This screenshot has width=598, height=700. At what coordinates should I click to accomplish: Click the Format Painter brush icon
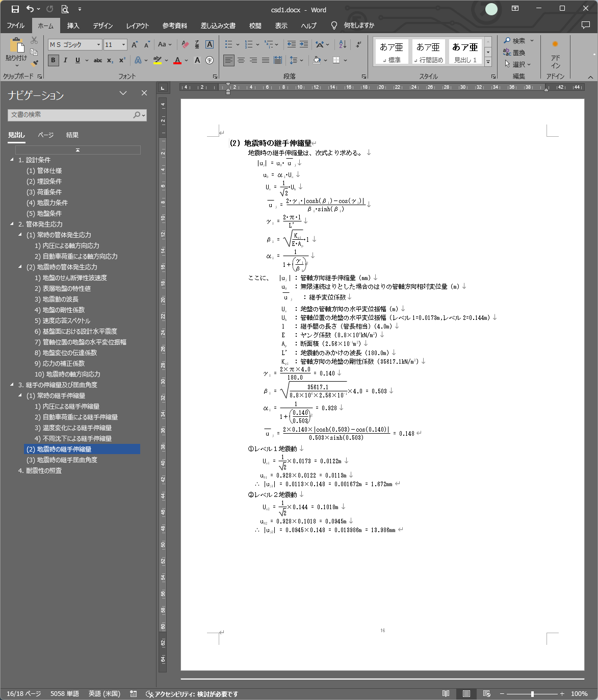pos(34,63)
